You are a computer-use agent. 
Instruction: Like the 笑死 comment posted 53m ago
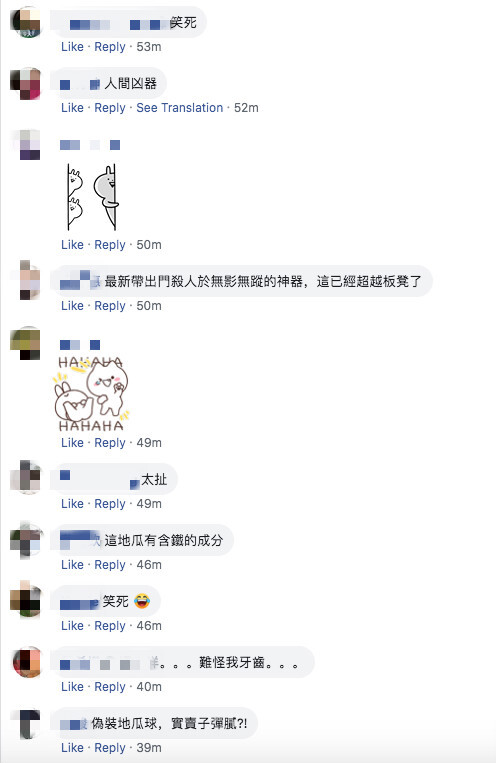[72, 47]
